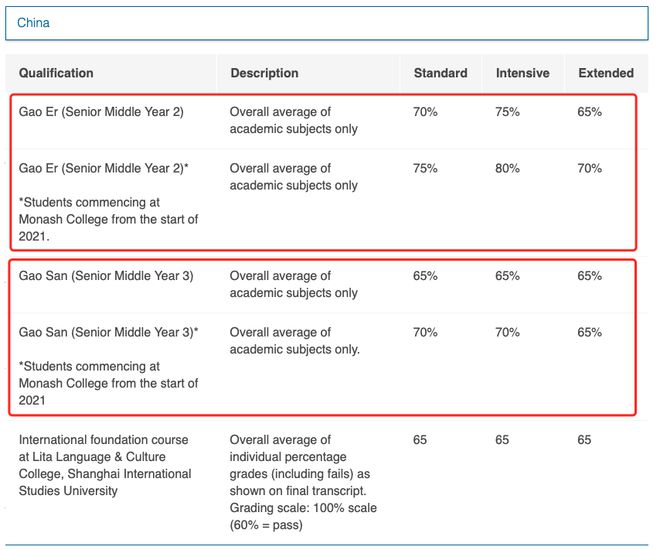Click Gao Er starred Standard 75% value
660x550 pixels.
(x=425, y=168)
